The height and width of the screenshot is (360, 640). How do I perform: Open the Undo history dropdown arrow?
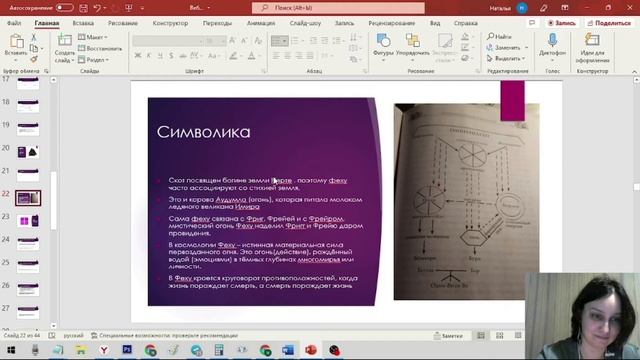pyautogui.click(x=105, y=8)
